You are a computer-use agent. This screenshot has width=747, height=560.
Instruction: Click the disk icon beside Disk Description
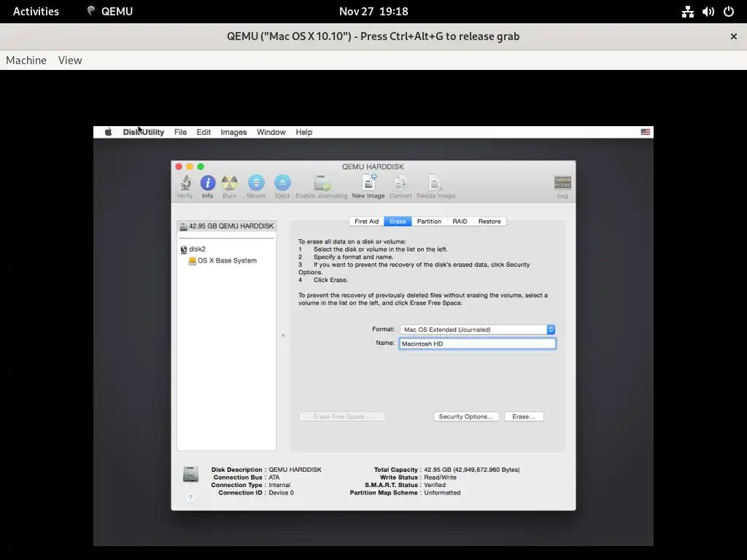pyautogui.click(x=190, y=474)
